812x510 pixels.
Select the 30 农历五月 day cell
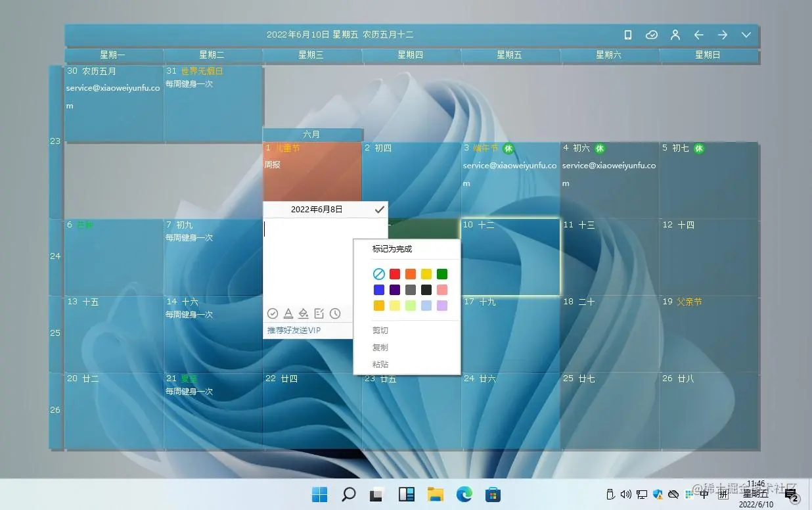coord(114,103)
